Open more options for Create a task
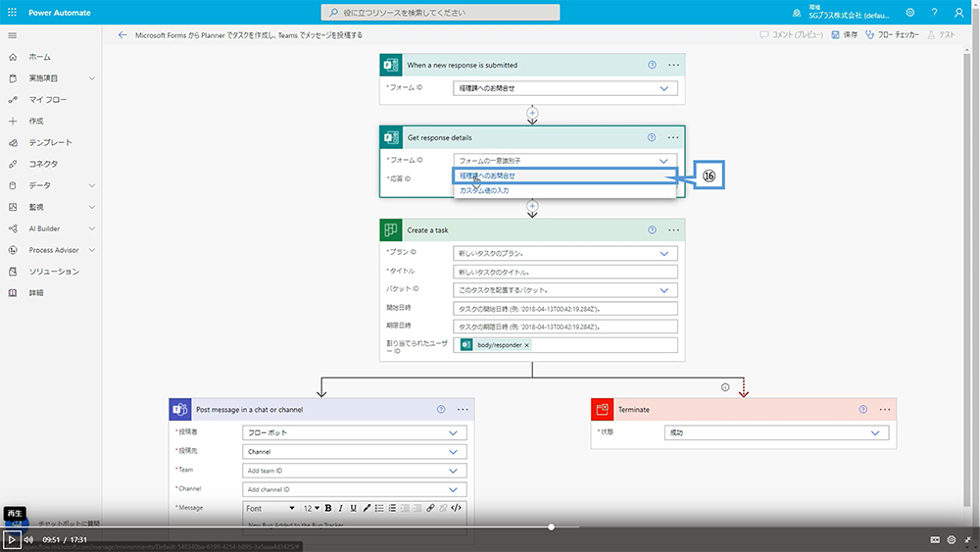Image resolution: width=980 pixels, height=552 pixels. coord(673,230)
